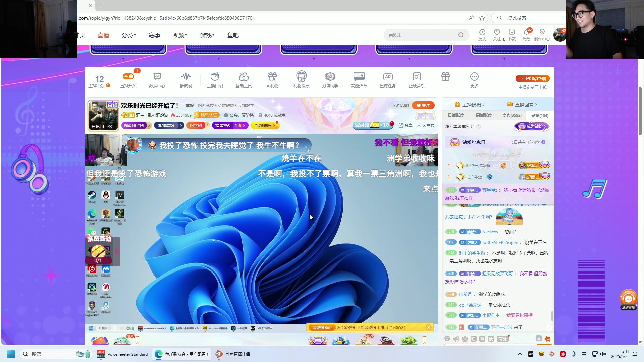This screenshot has height=362, width=644.
Task: Show hidden icons in system tray
Action: (x=520, y=354)
